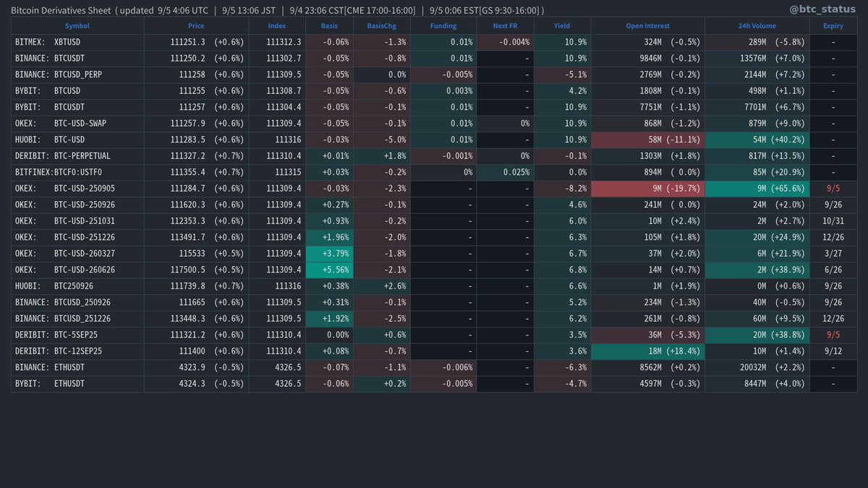868x488 pixels.
Task: Click the Basis column header
Action: (x=329, y=26)
